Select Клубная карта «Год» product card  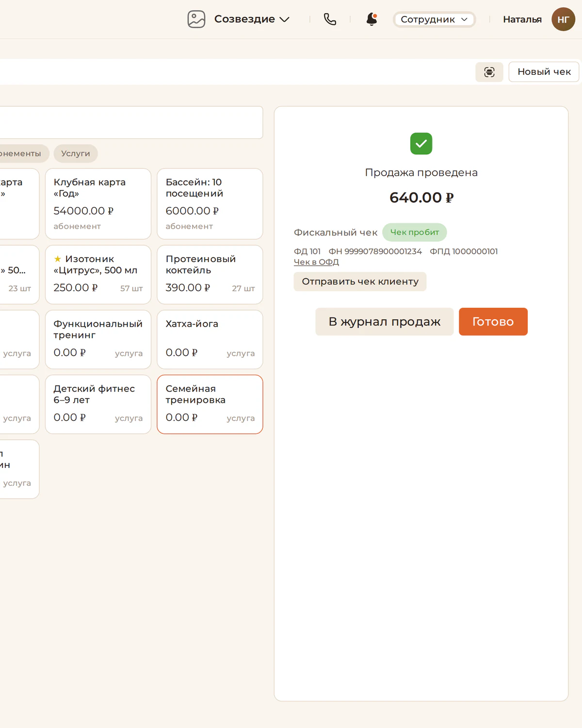(x=98, y=204)
